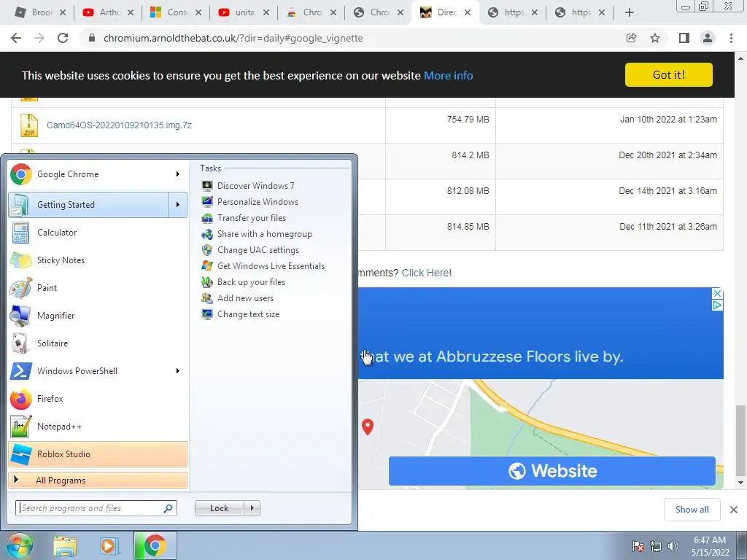Start Solitaire game
The width and height of the screenshot is (747, 560).
pyautogui.click(x=97, y=343)
